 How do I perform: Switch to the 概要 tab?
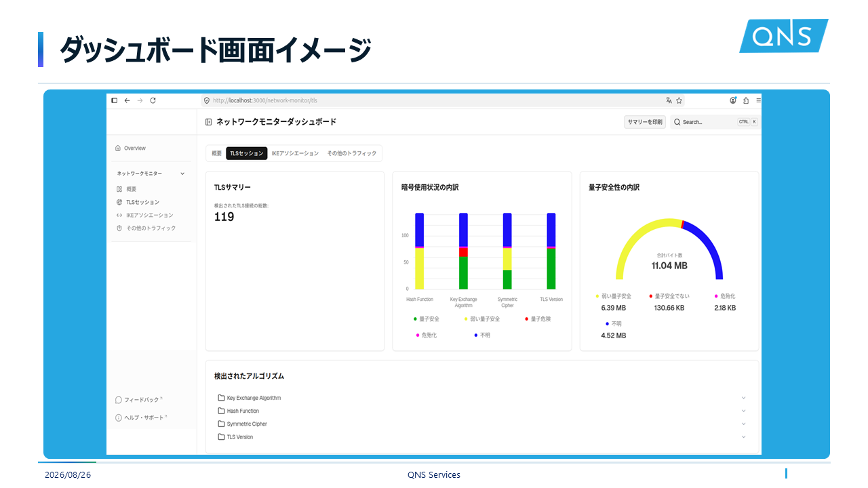[216, 153]
